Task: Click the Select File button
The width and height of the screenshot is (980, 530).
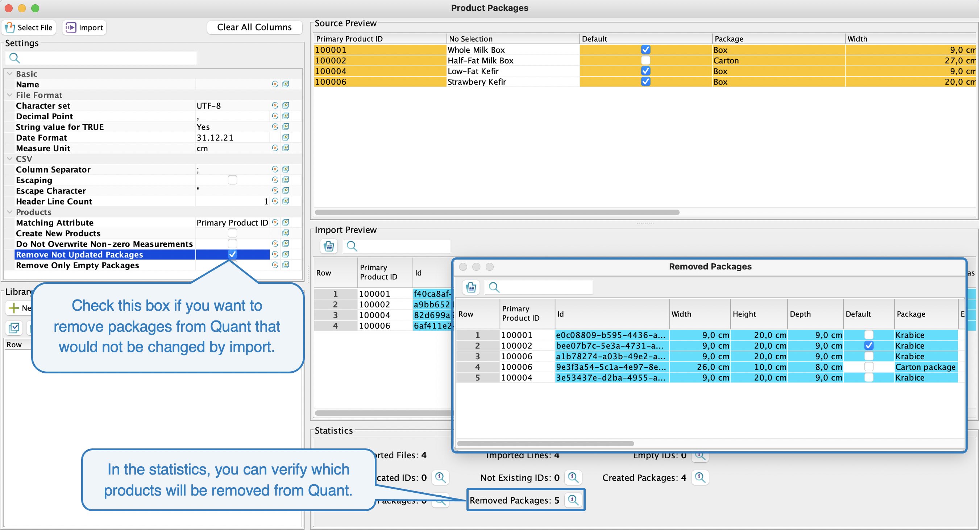Action: click(x=29, y=28)
